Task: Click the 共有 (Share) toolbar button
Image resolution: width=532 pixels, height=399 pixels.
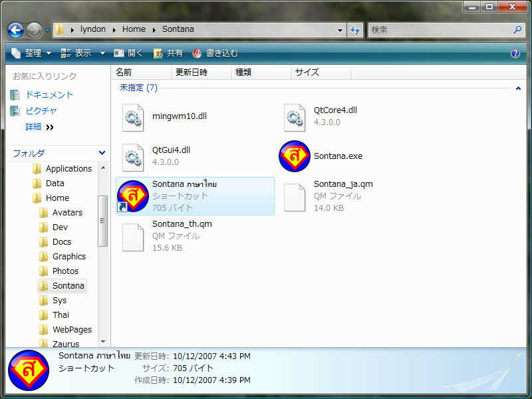Action: point(168,53)
